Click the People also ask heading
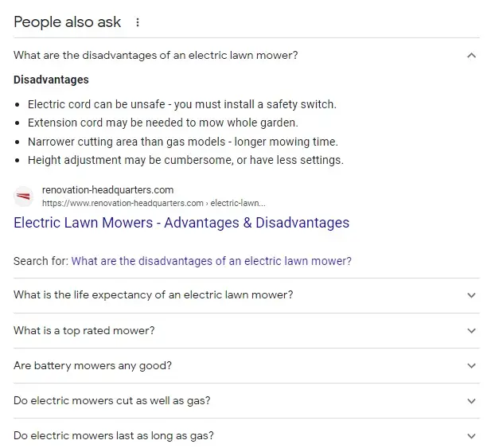Viewport: 491px width, 448px height. [68, 22]
